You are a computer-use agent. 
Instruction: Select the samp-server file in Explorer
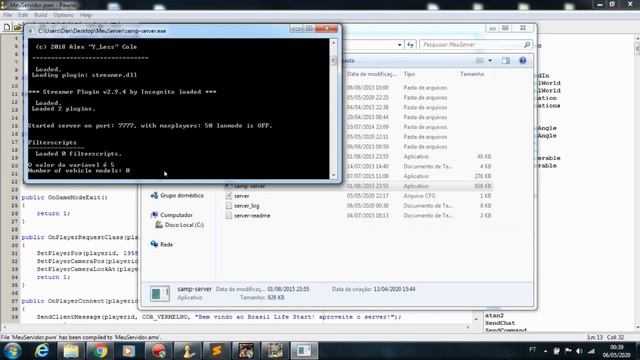(250, 186)
